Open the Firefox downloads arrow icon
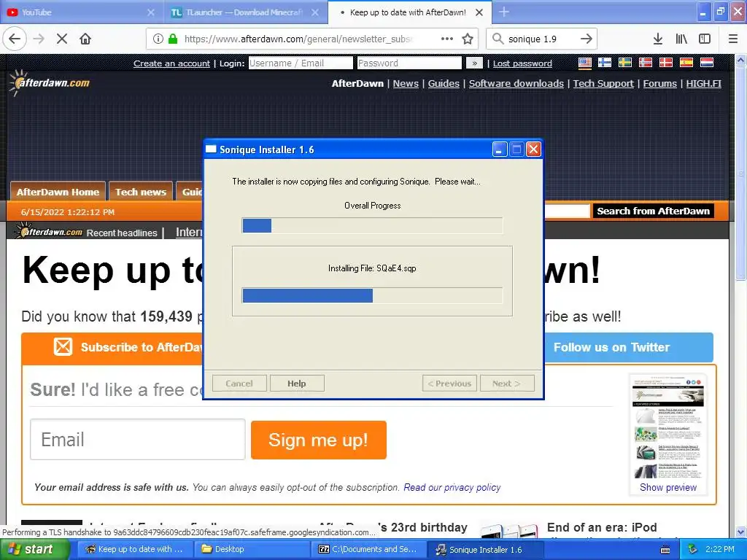 pos(658,39)
